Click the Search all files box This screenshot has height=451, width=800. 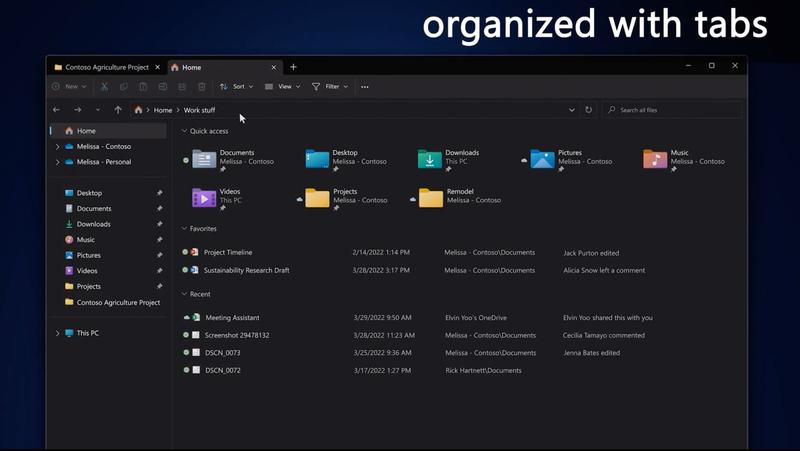(x=672, y=110)
